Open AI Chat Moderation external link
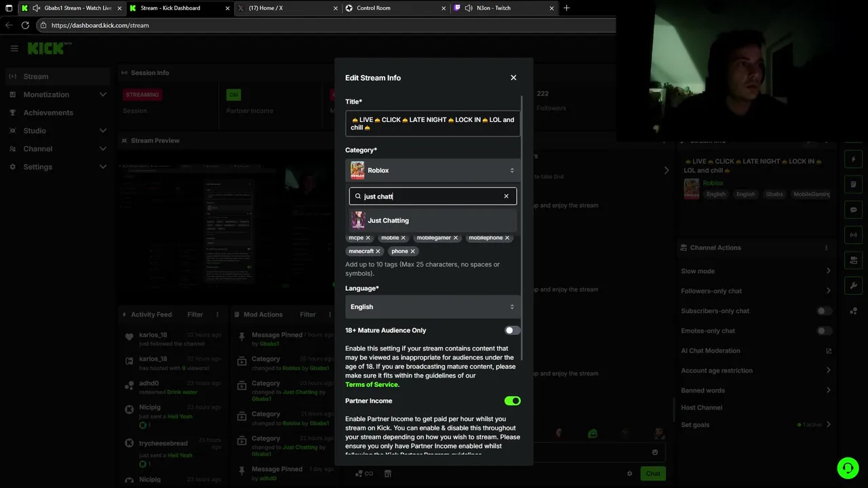868x488 pixels. click(x=829, y=351)
